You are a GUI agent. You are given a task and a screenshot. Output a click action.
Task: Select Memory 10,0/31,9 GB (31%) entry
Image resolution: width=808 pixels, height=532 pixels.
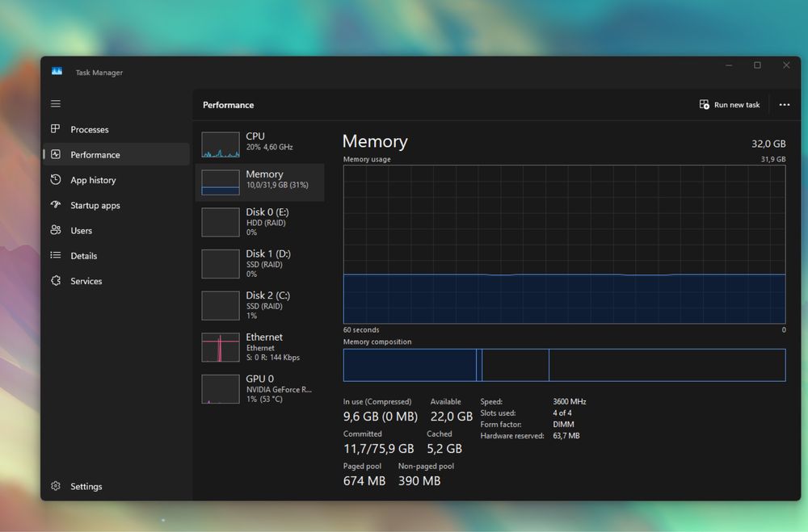pyautogui.click(x=260, y=182)
